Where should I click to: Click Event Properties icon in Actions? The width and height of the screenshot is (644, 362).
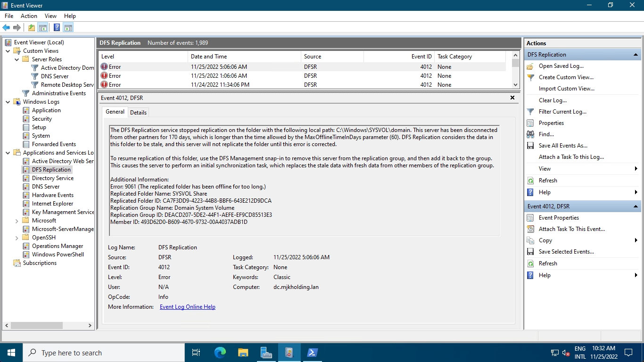point(530,218)
